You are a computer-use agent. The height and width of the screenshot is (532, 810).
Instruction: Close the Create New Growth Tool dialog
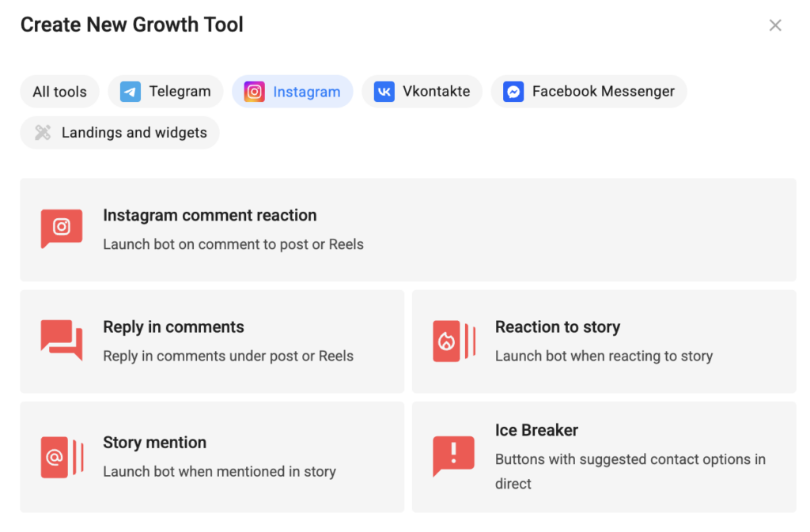(775, 25)
